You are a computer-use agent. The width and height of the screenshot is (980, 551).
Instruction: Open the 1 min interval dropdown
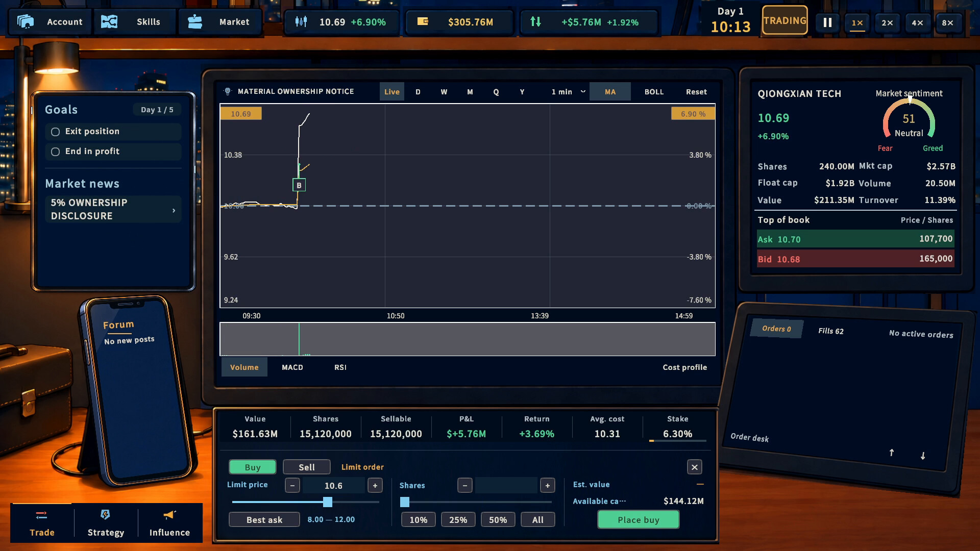[568, 92]
